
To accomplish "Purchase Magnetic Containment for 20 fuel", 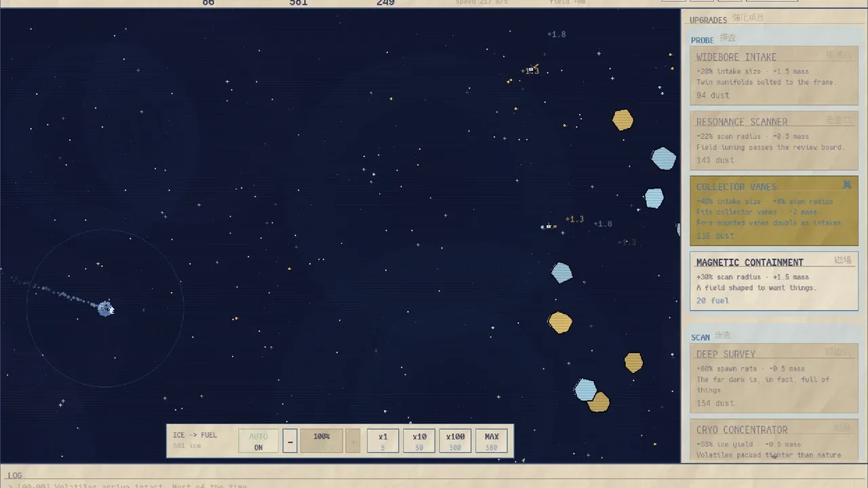I will coord(774,281).
